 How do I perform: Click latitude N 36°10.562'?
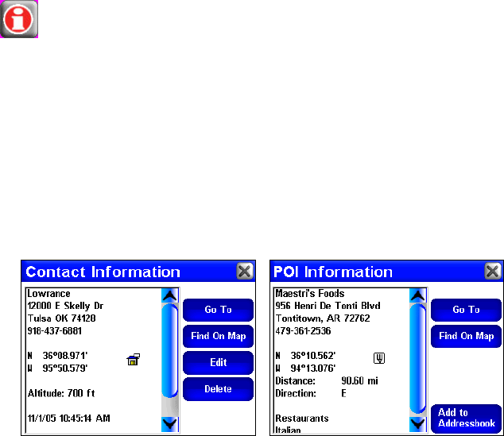tap(306, 356)
